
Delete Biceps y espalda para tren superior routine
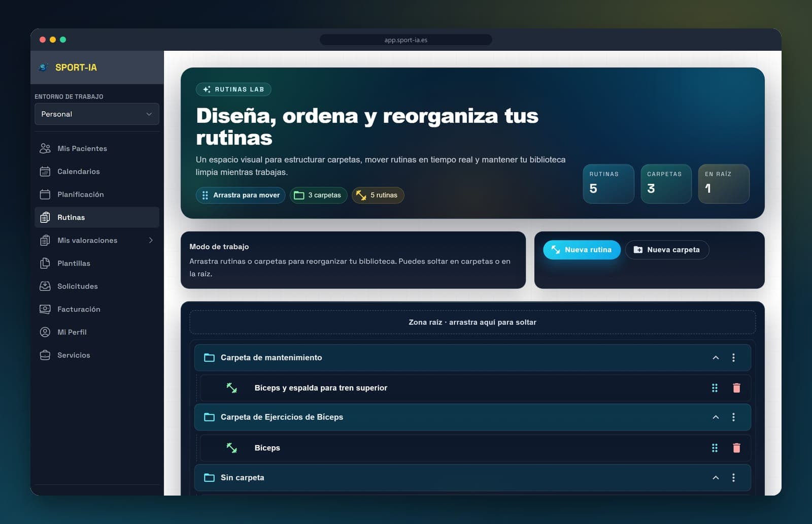click(x=736, y=388)
